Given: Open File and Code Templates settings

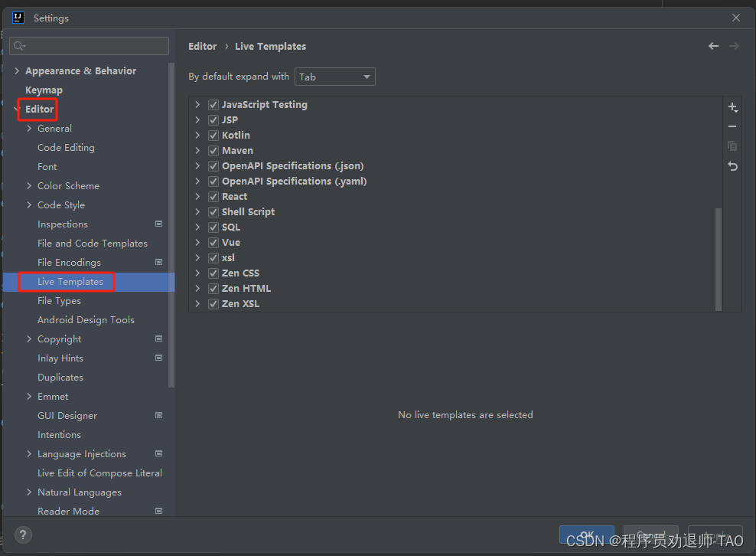Looking at the screenshot, I should [93, 244].
